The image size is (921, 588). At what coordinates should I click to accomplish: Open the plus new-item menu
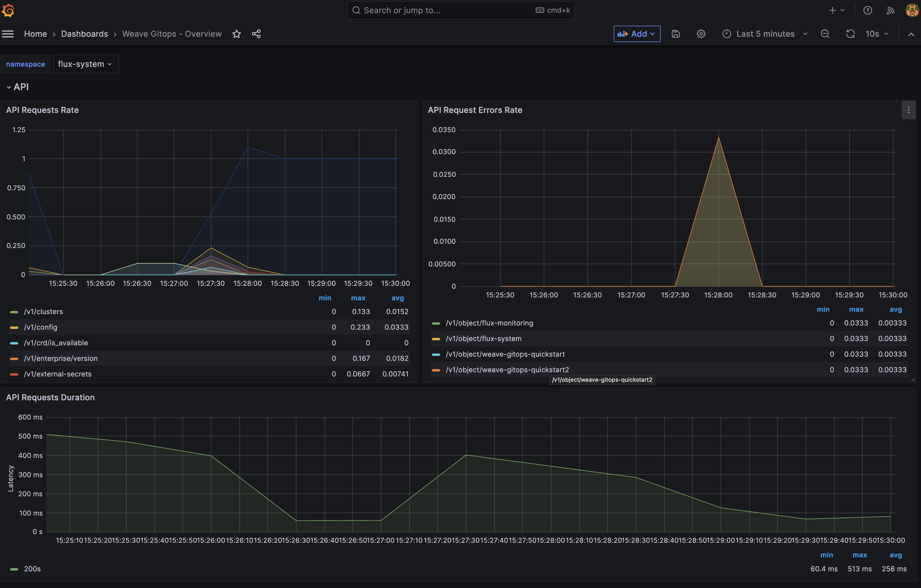point(836,10)
